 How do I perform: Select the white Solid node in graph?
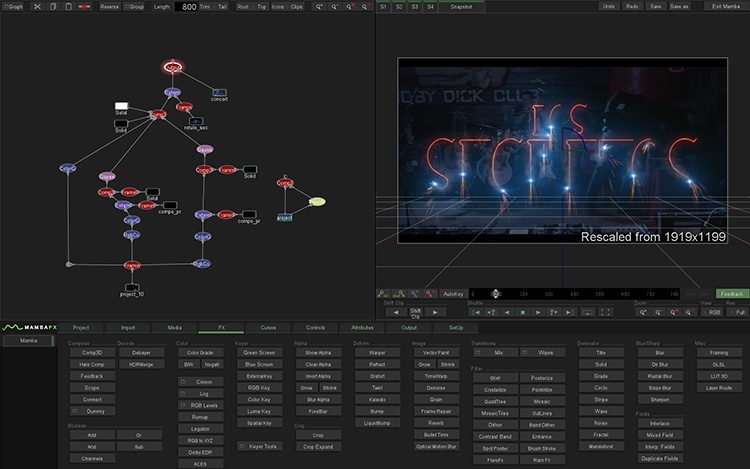(x=121, y=106)
